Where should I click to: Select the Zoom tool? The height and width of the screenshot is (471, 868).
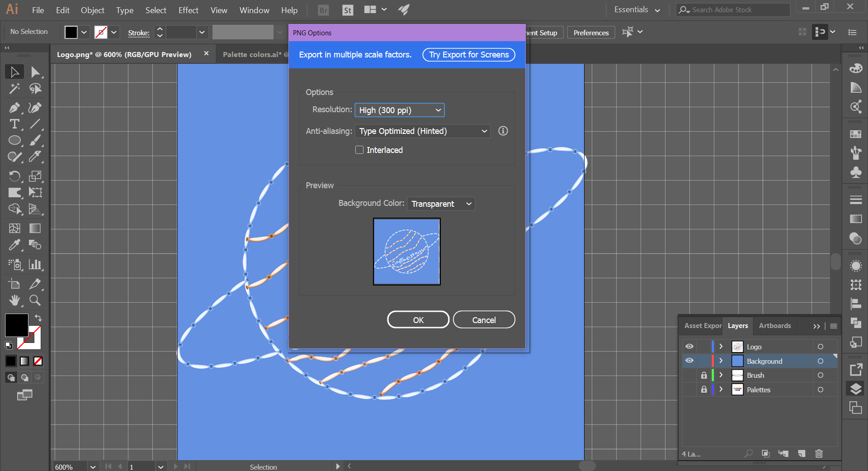pos(35,300)
